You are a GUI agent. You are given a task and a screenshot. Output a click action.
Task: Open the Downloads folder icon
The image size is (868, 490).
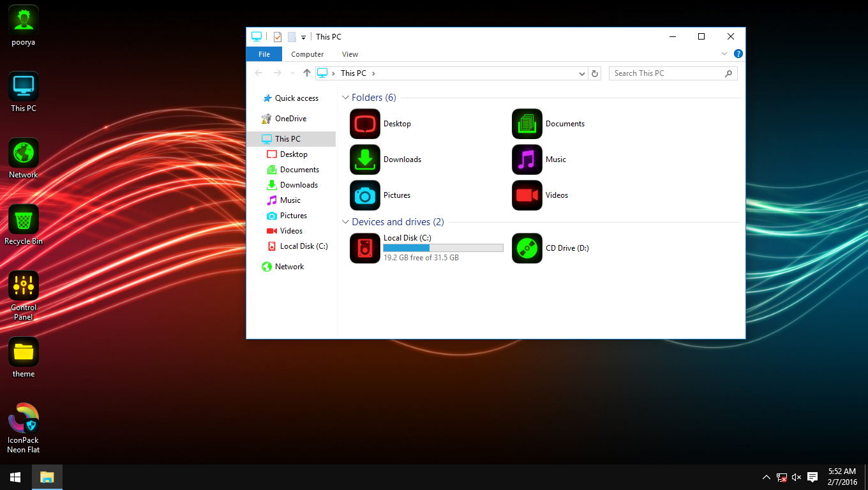point(364,160)
